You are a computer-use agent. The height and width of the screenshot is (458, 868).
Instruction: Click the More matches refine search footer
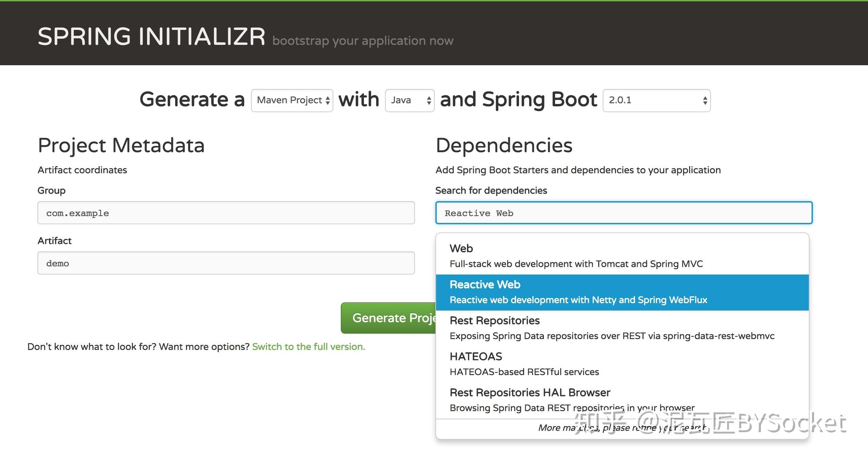(x=622, y=427)
